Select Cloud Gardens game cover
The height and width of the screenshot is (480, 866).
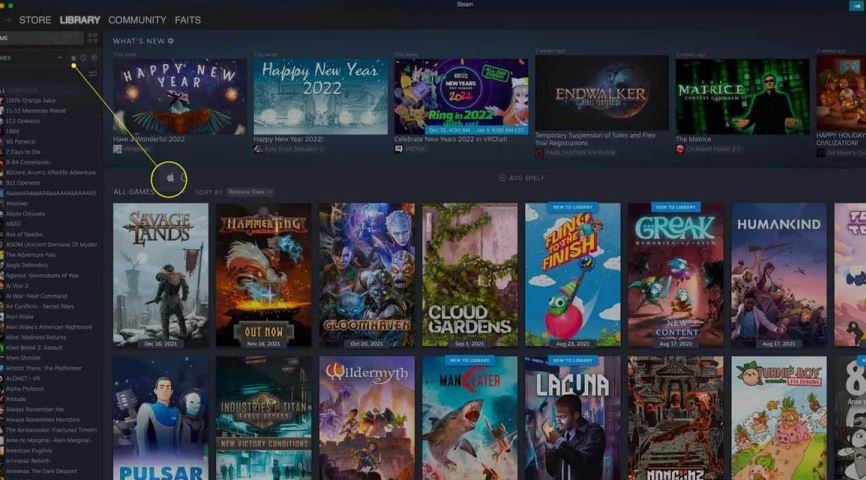[470, 275]
